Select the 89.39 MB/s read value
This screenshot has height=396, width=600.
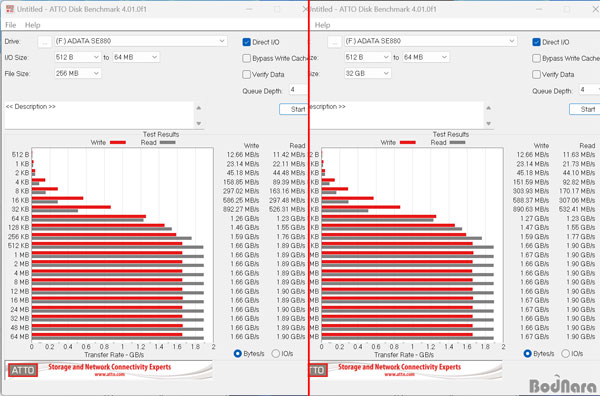tap(289, 182)
